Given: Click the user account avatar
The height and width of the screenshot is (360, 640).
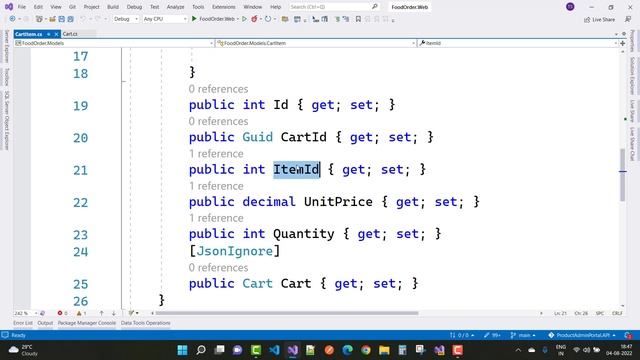Looking at the screenshot, I should 570,7.
